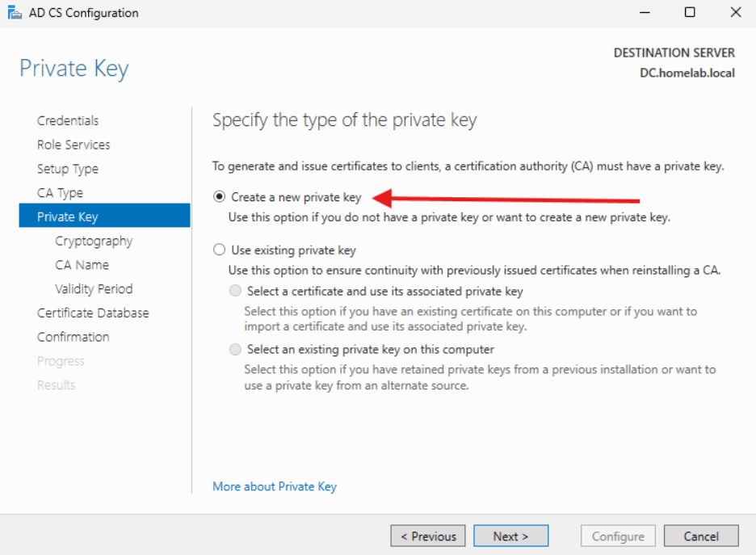Image resolution: width=756 pixels, height=555 pixels.
Task: Go to the CA Type step
Action: (61, 193)
